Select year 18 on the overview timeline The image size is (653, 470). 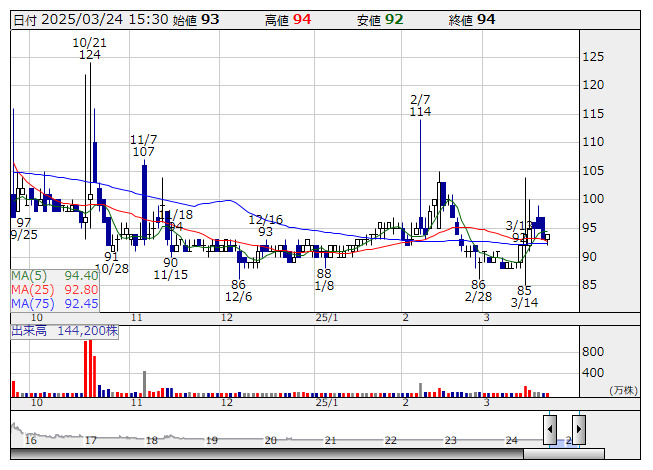tap(151, 440)
